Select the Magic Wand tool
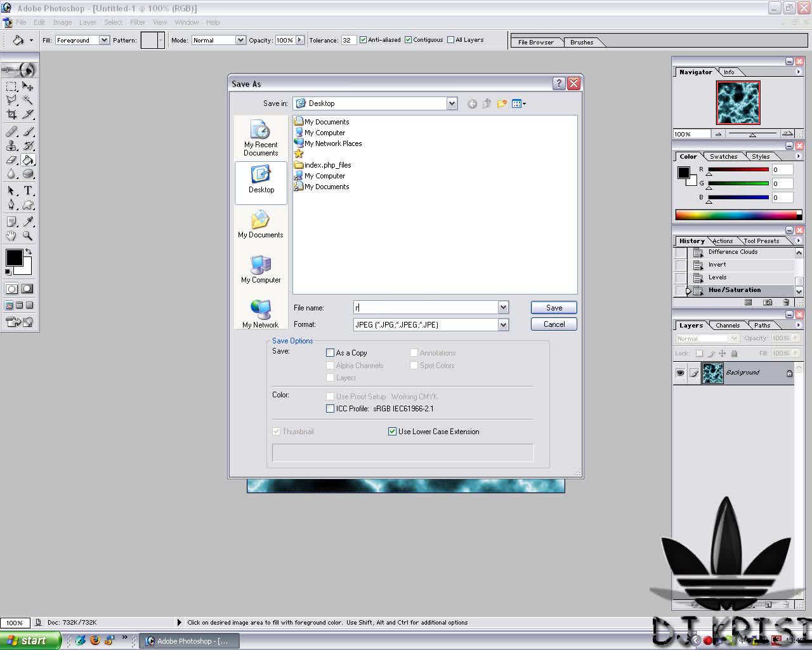This screenshot has width=812, height=650. (x=28, y=100)
